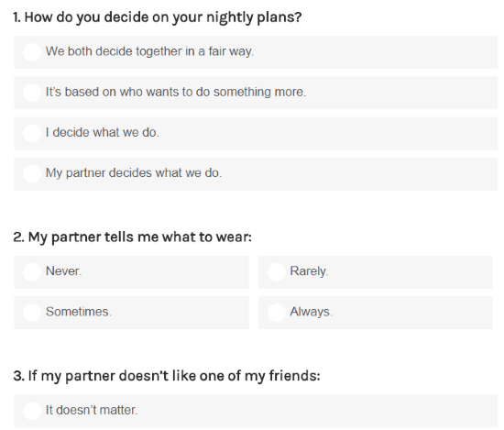Select radio for 'We both decide together'
This screenshot has width=504, height=430.
[32, 52]
